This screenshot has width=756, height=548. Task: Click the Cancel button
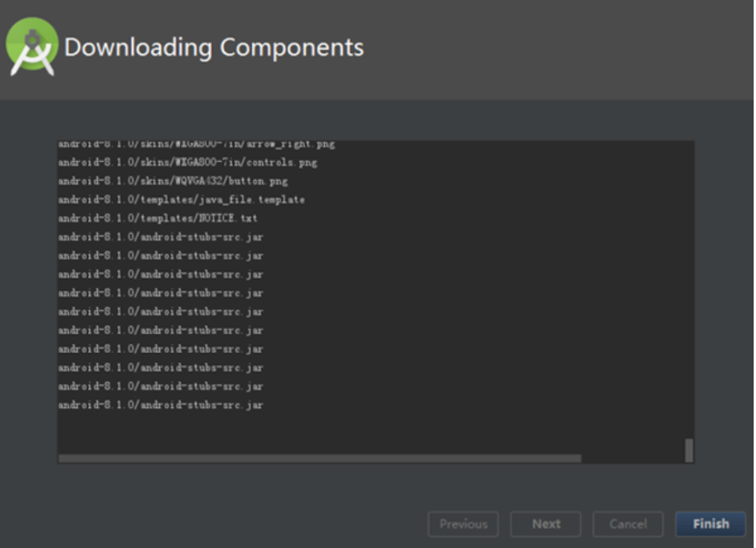pos(628,524)
